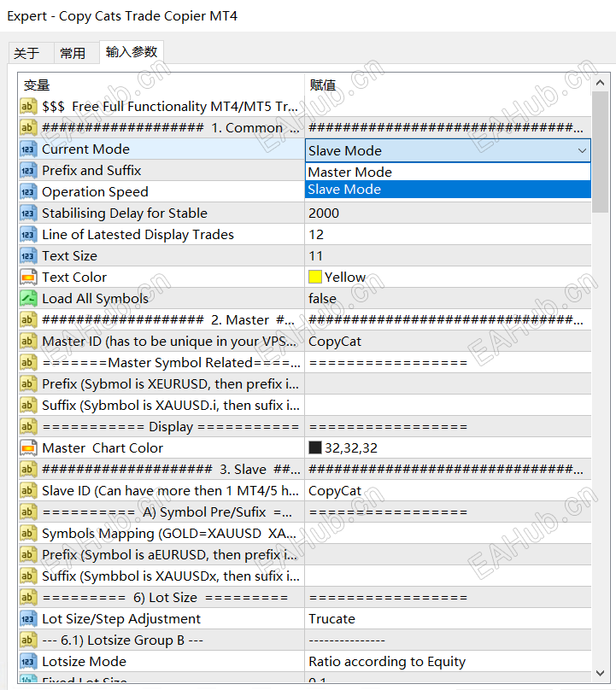Switch to the 关于 tab

32,53
